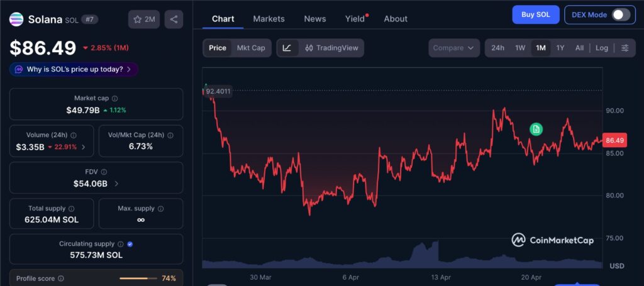
Task: Expand FDV details chevron
Action: (x=116, y=184)
